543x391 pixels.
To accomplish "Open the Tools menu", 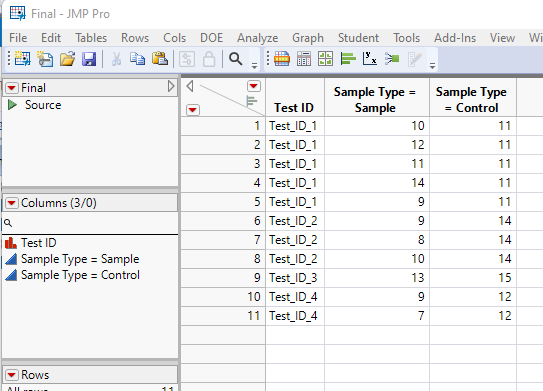I will (407, 38).
